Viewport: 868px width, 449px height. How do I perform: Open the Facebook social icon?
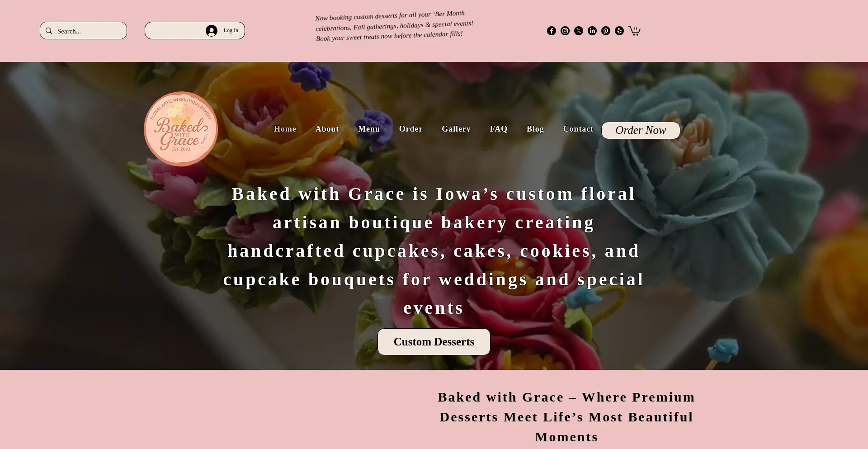[x=552, y=31]
